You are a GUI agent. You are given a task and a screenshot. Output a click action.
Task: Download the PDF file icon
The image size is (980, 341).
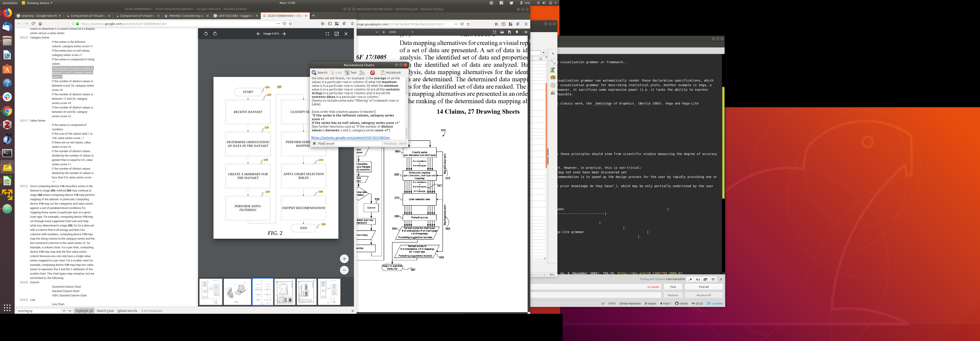tap(509, 32)
